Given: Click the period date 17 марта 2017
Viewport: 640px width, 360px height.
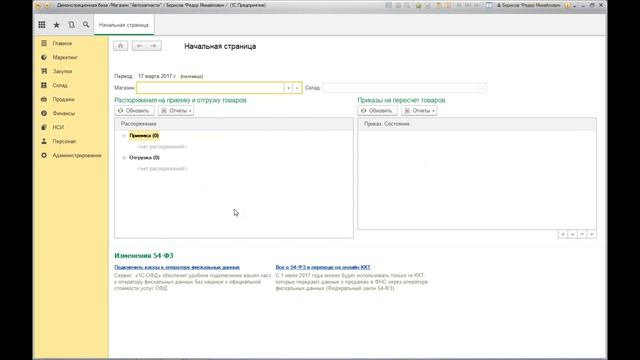Looking at the screenshot, I should click(x=157, y=76).
